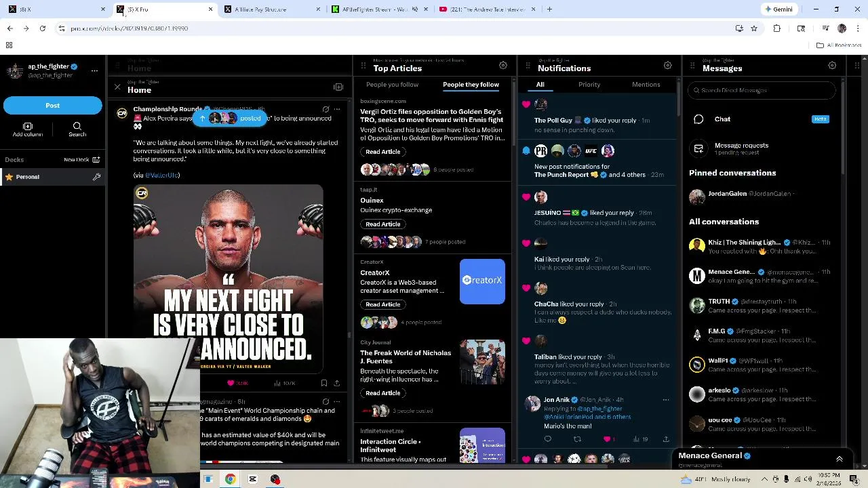Open the Alex Pereira quote image

point(228,278)
